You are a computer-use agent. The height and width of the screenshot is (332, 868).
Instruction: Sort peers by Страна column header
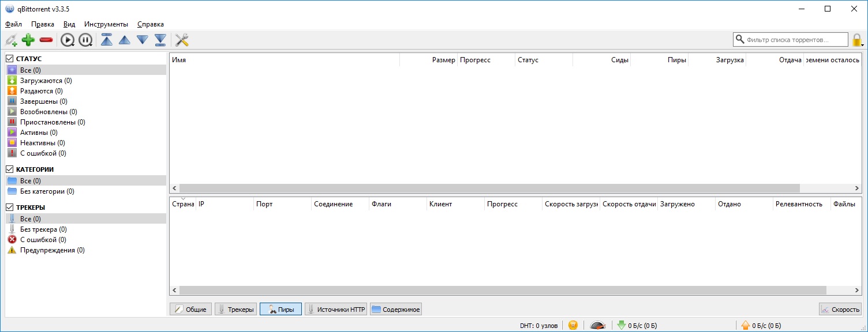click(183, 204)
